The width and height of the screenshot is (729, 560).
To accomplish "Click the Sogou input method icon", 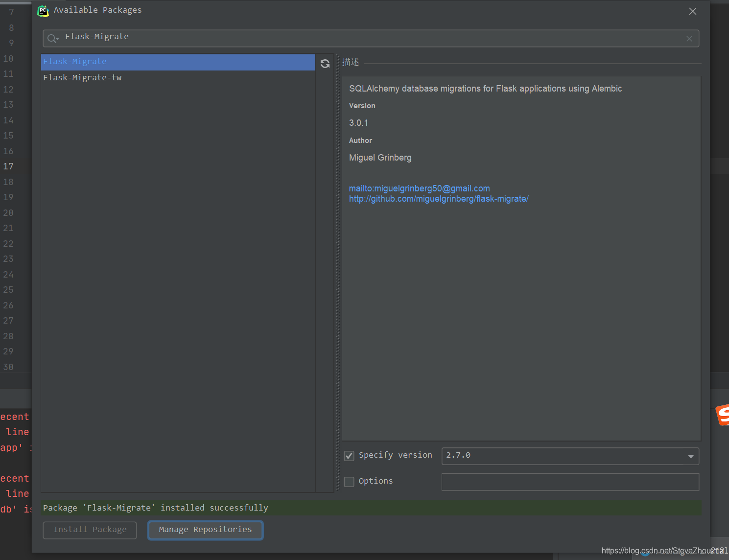I will point(723,415).
